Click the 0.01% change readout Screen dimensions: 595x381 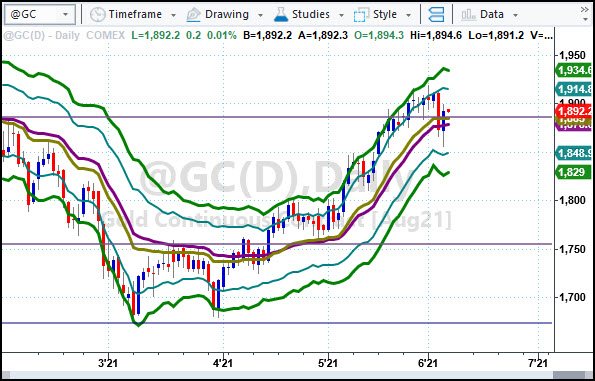tap(221, 36)
